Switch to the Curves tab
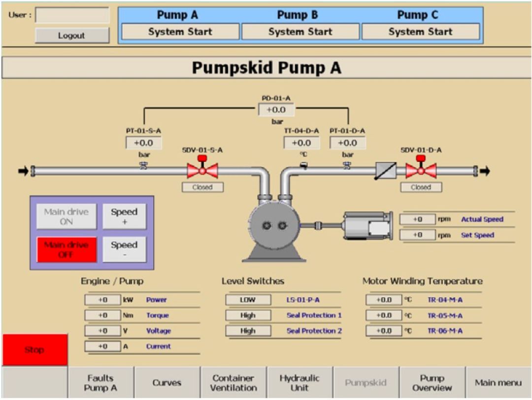This screenshot has width=532, height=400. (167, 382)
